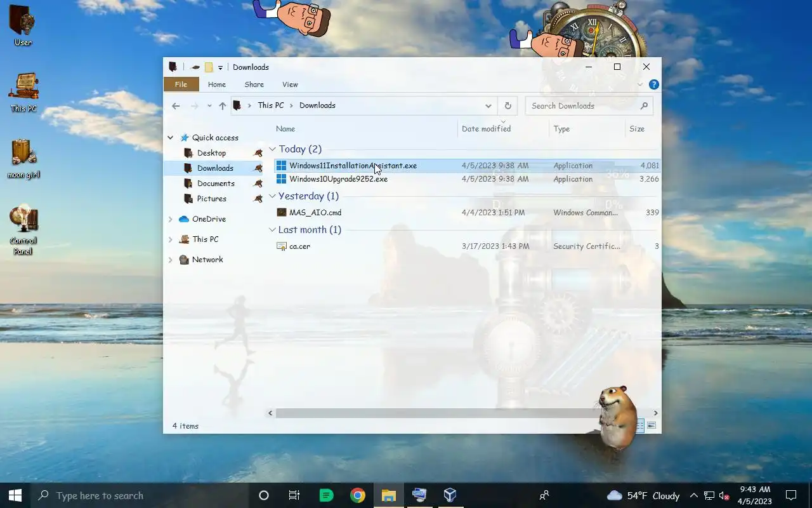Open the Share ribbon tab
The height and width of the screenshot is (508, 812).
tap(254, 84)
